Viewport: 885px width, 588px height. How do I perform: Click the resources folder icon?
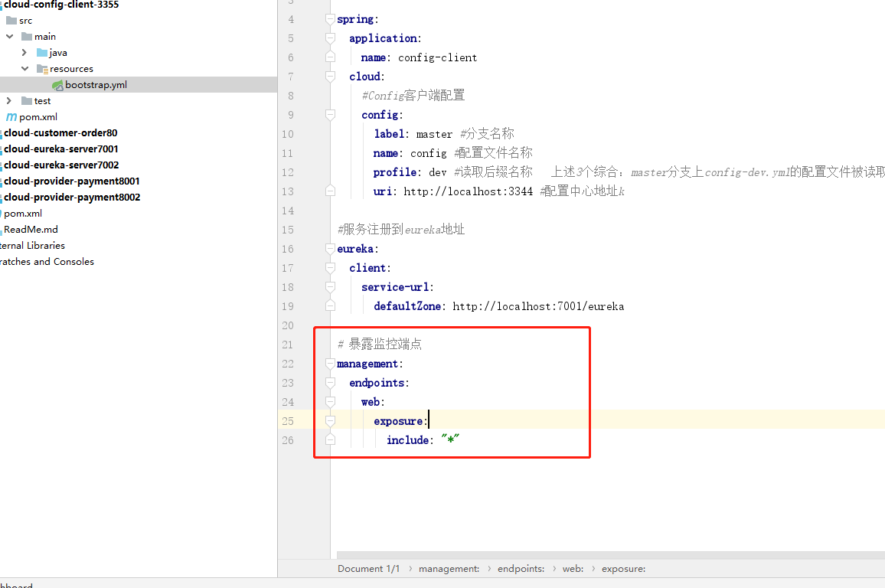tap(42, 69)
